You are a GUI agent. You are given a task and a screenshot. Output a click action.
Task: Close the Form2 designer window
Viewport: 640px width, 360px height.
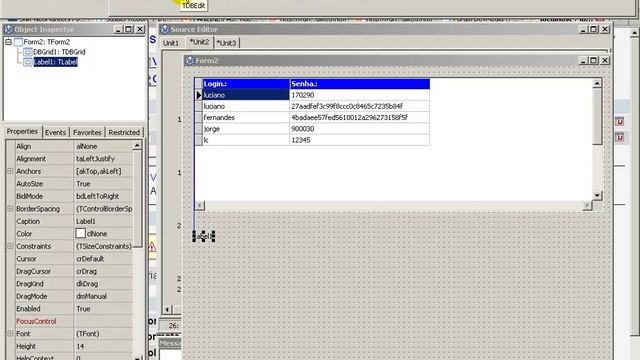605,60
